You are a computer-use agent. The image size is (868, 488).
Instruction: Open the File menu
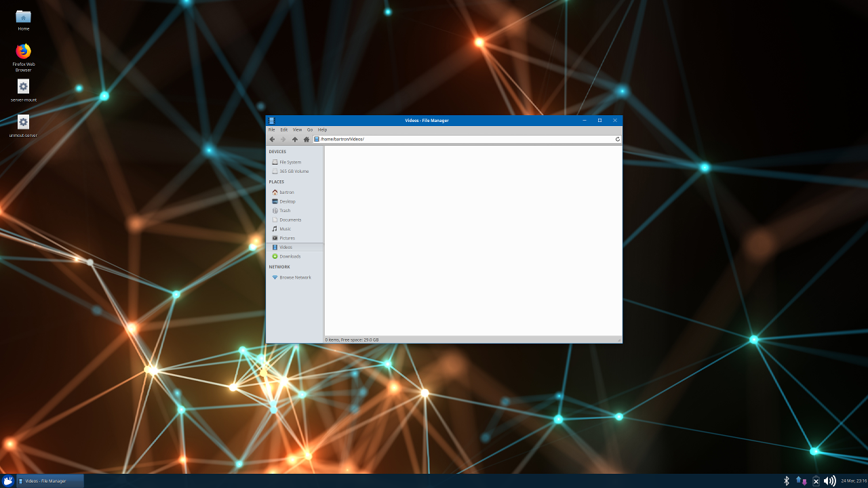click(271, 129)
